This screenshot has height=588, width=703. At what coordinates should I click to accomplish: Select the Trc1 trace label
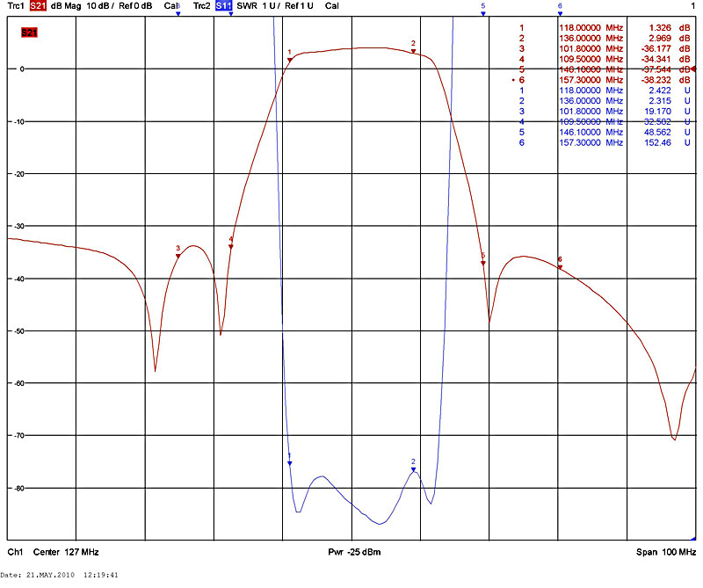pos(16,6)
